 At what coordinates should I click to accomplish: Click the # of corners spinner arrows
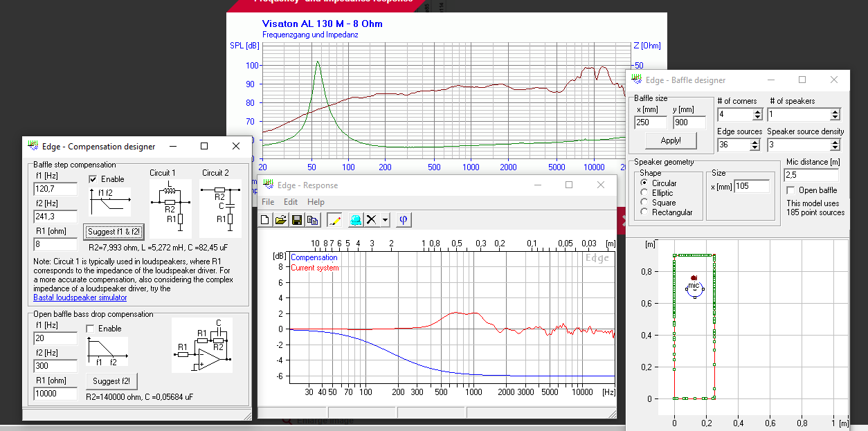click(x=757, y=115)
